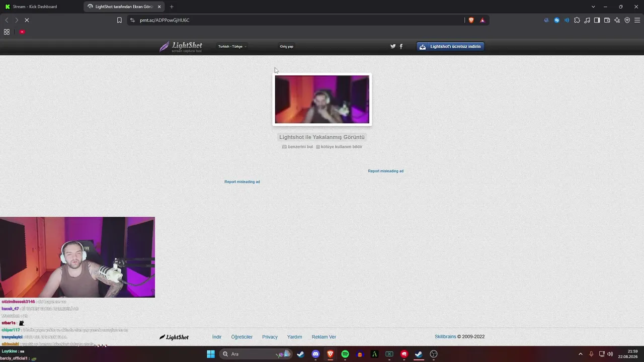Open OBS Studio from the taskbar
Screen dimensions: 644x362
pyautogui.click(x=434, y=354)
